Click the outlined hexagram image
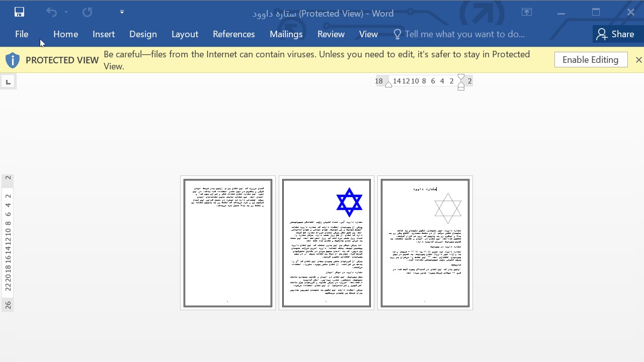This screenshot has height=362, width=644. pos(448,208)
